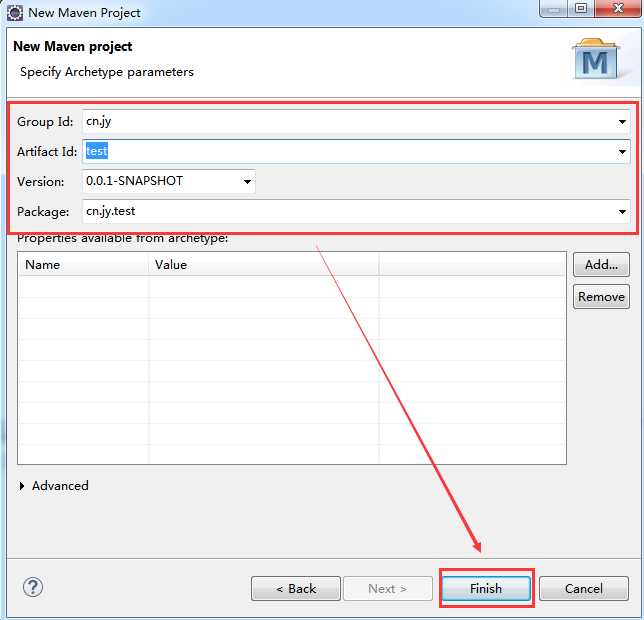Maximize the New Maven Project window
This screenshot has height=620, width=644.
pyautogui.click(x=581, y=8)
